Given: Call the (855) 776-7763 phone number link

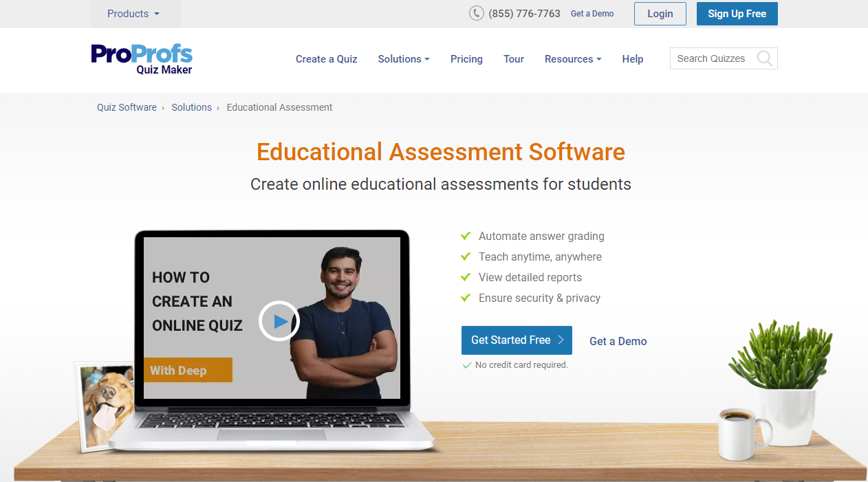Looking at the screenshot, I should pos(525,14).
